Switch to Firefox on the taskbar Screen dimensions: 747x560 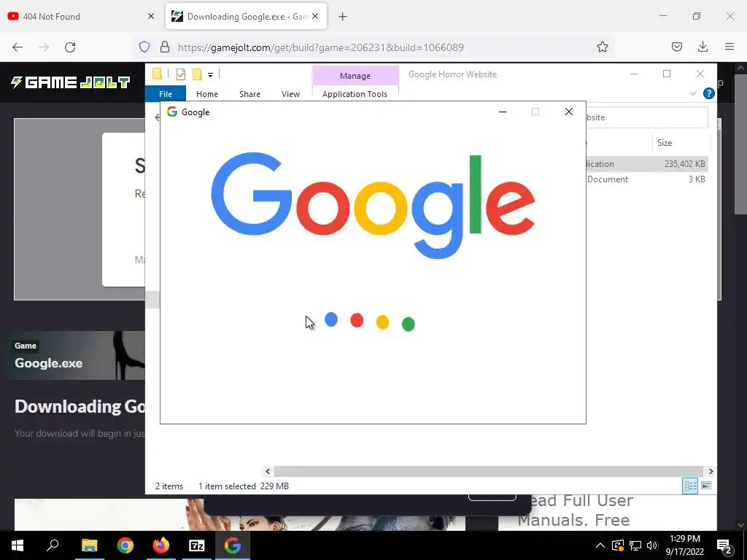[x=161, y=545]
